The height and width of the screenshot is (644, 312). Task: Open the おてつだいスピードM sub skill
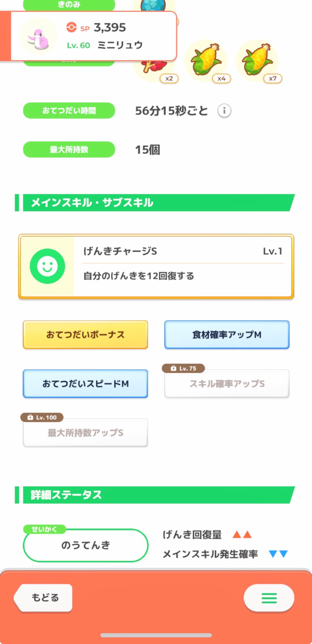pos(85,384)
